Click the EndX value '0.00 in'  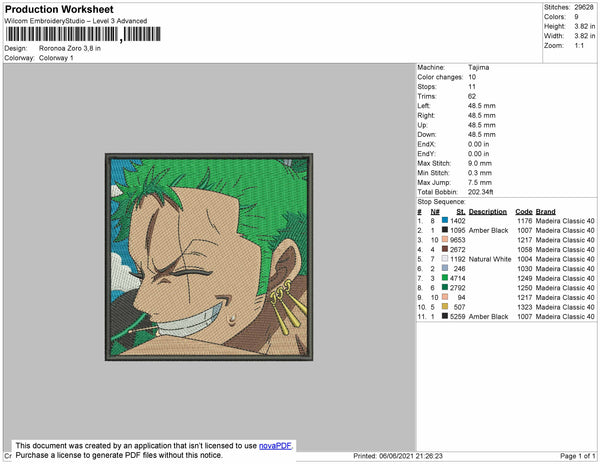478,144
